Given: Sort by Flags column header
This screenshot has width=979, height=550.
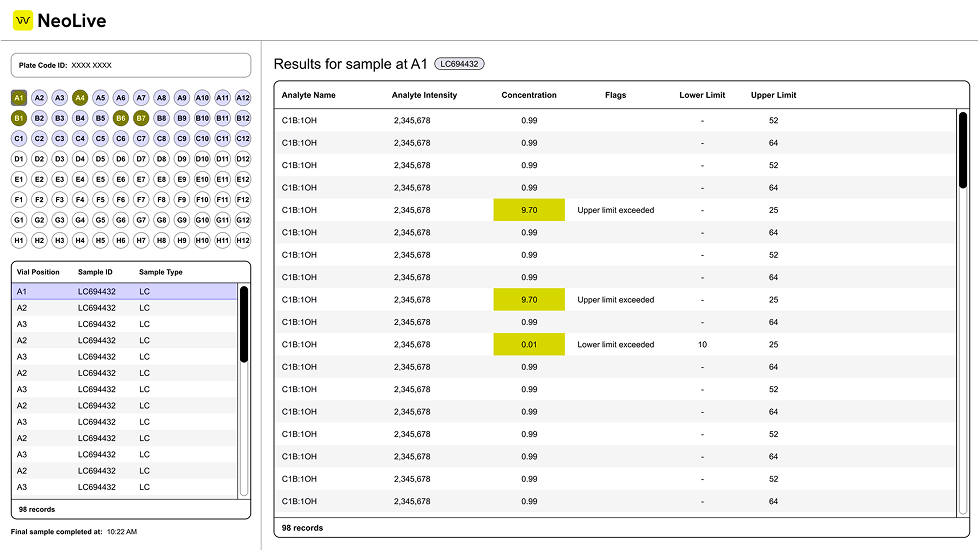Looking at the screenshot, I should click(x=615, y=96).
